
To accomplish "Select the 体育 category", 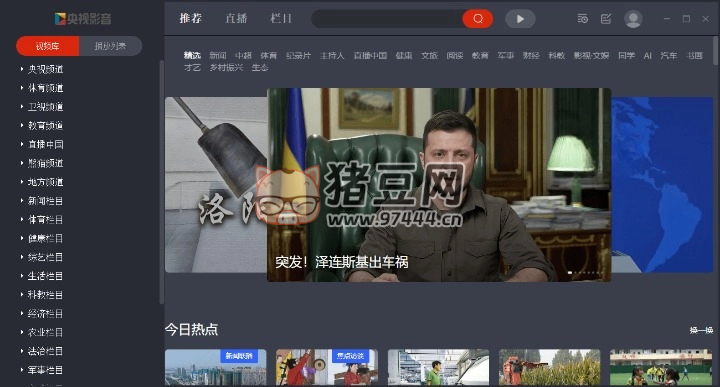I will tap(269, 56).
